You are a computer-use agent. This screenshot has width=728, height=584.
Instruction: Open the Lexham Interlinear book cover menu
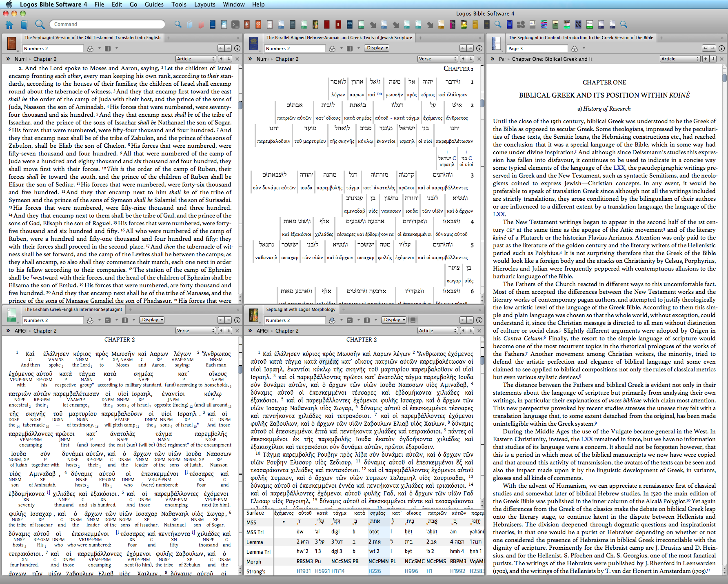pyautogui.click(x=12, y=315)
